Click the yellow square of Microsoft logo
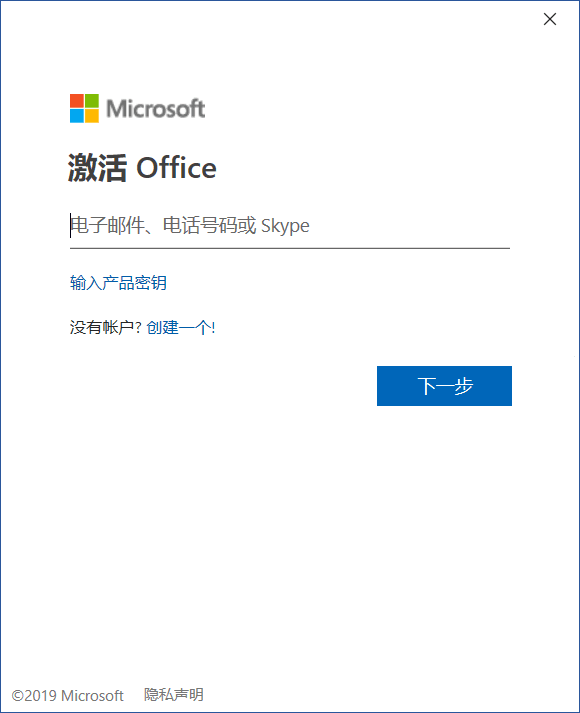The height and width of the screenshot is (713, 580). coord(92,116)
